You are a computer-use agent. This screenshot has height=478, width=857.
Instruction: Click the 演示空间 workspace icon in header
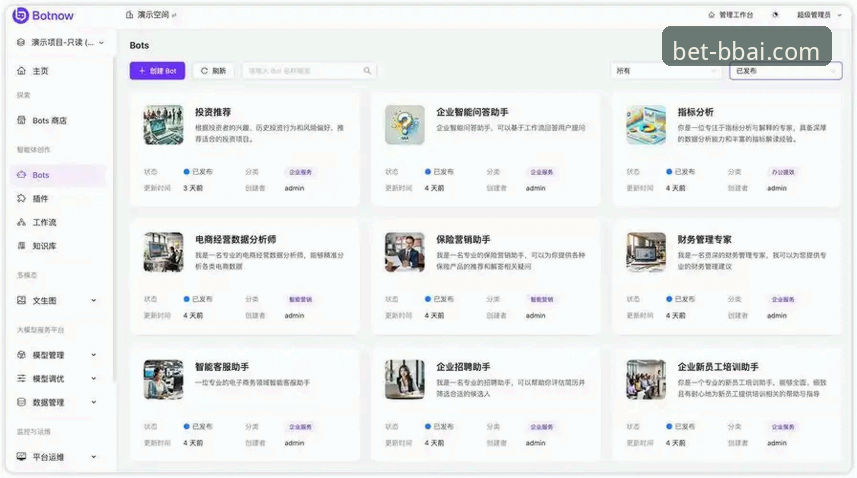(x=130, y=15)
